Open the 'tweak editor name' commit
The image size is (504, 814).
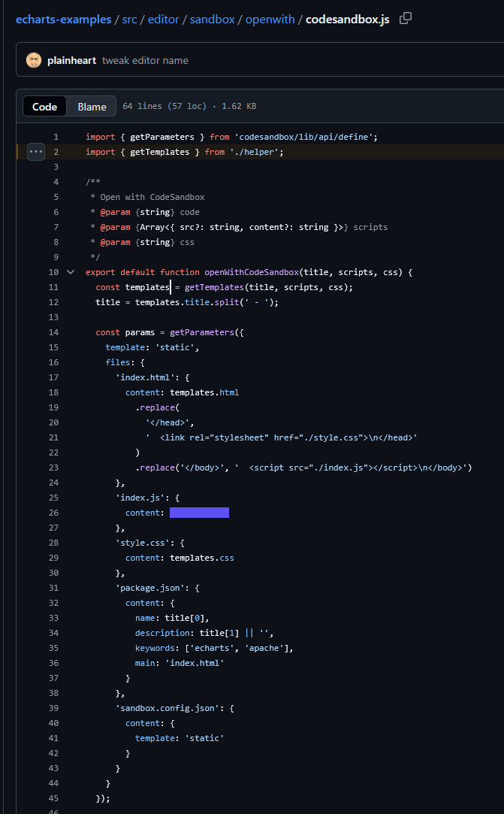click(145, 60)
